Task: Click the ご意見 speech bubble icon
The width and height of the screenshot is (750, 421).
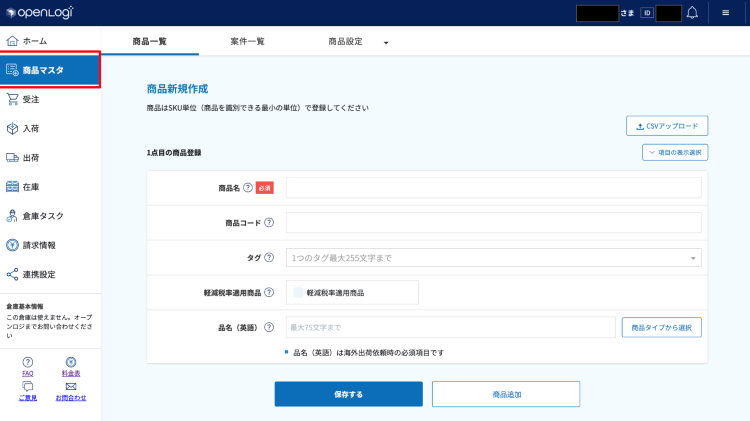Action: point(28,387)
